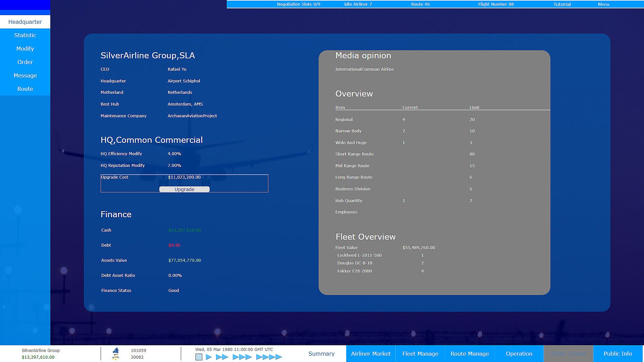Set game speed to quadruple-arrow fastest
The image size is (644, 362).
click(269, 357)
